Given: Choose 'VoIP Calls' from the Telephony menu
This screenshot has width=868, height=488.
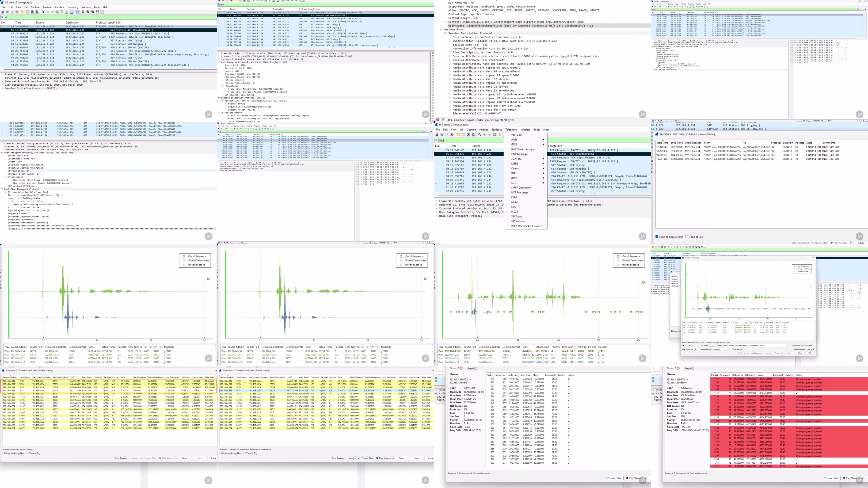Looking at the screenshot, I should click(517, 135).
